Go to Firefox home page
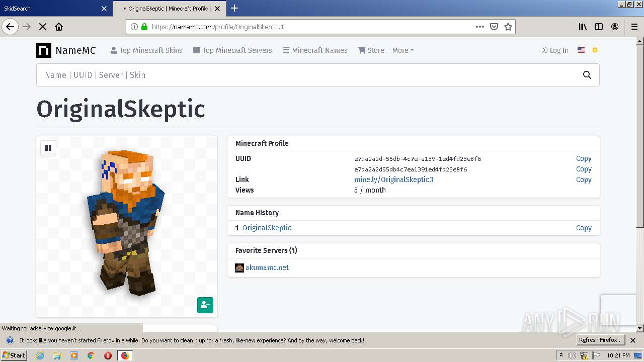This screenshot has width=644, height=362. pyautogui.click(x=59, y=27)
